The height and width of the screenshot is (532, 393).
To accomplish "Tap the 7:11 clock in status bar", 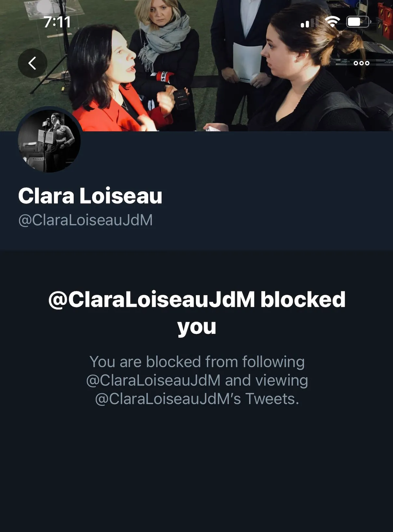I will (57, 22).
